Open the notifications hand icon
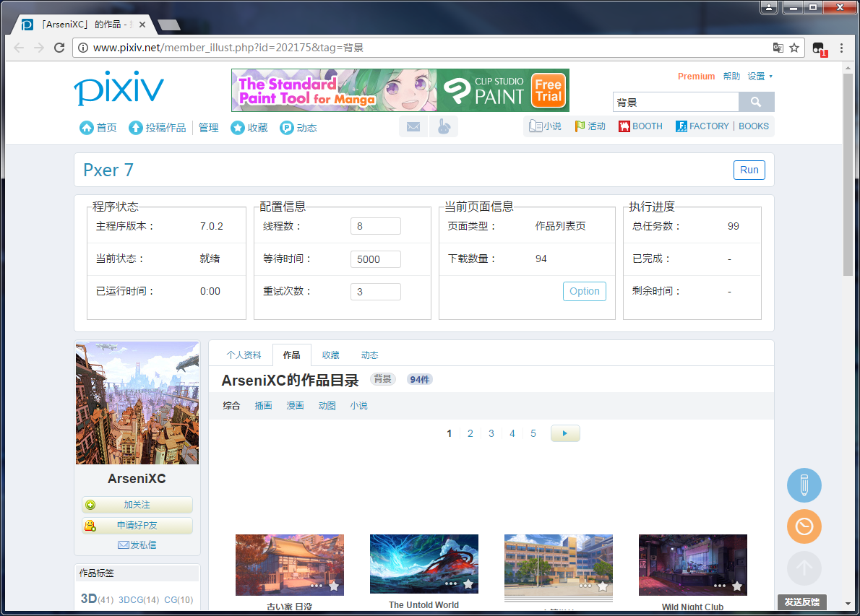The height and width of the screenshot is (616, 860). [444, 127]
